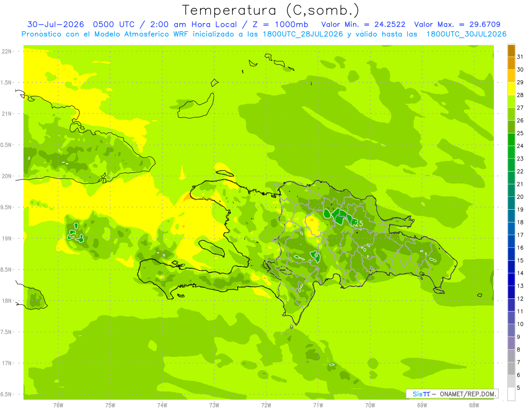Click the '15' colorbar label
Screen dimensions: 532x411
(520, 261)
